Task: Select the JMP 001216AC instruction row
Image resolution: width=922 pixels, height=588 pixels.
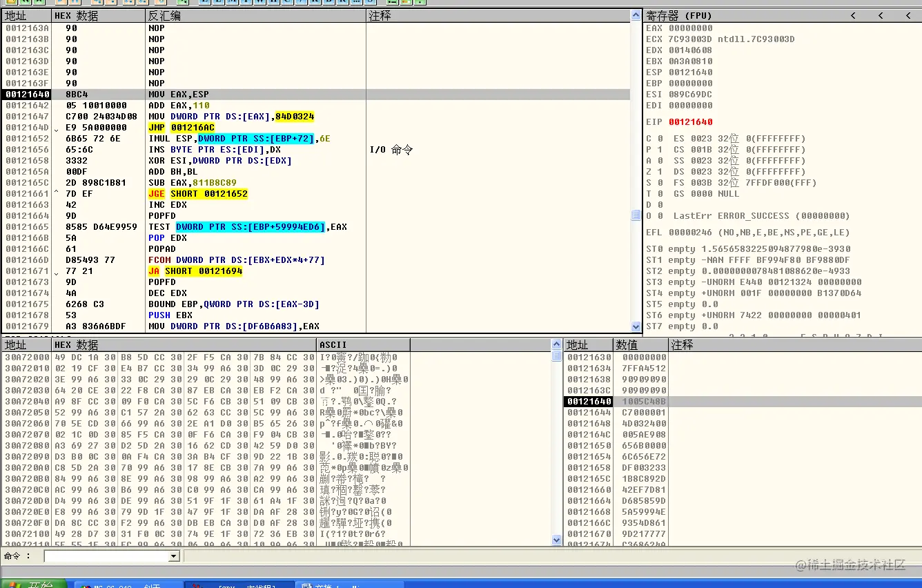Action: tap(317, 128)
